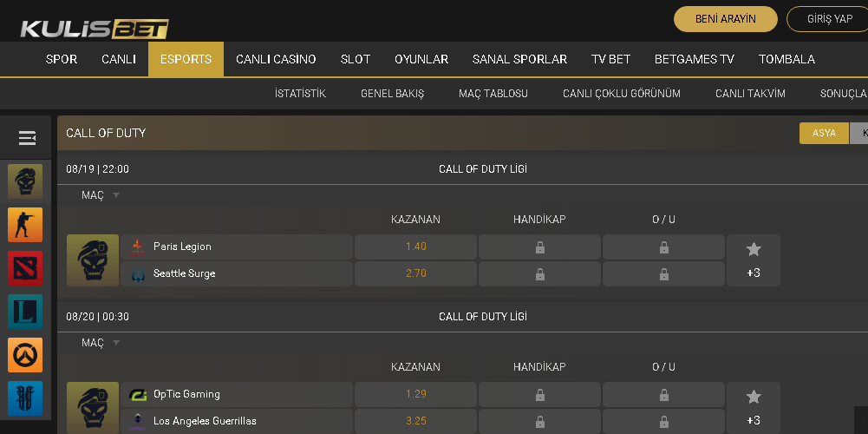The height and width of the screenshot is (434, 868).
Task: Select the Overwatch sidebar icon
Action: [25, 355]
